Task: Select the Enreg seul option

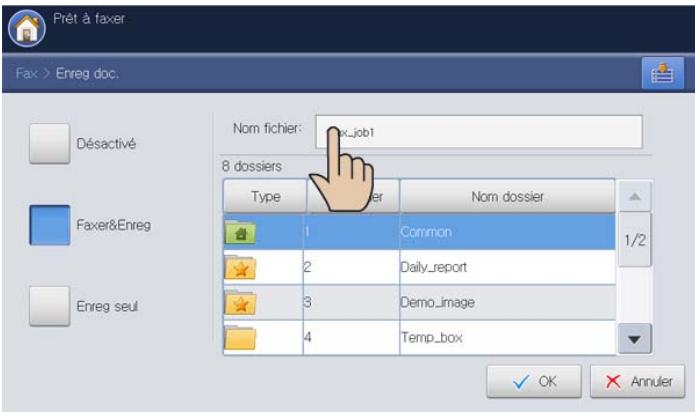Action: tap(50, 307)
